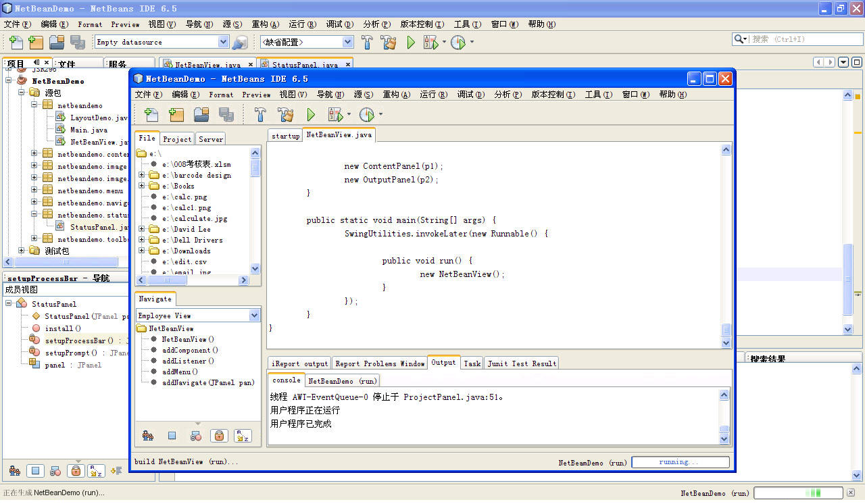Expand e:\Downloads folder
Image resolution: width=865 pixels, height=504 pixels.
coord(142,251)
